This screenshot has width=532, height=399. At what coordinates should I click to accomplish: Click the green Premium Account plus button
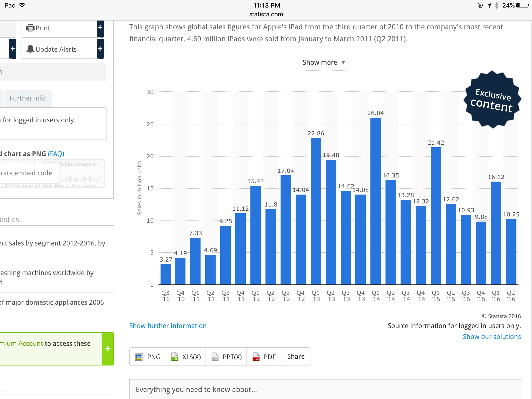tap(108, 349)
